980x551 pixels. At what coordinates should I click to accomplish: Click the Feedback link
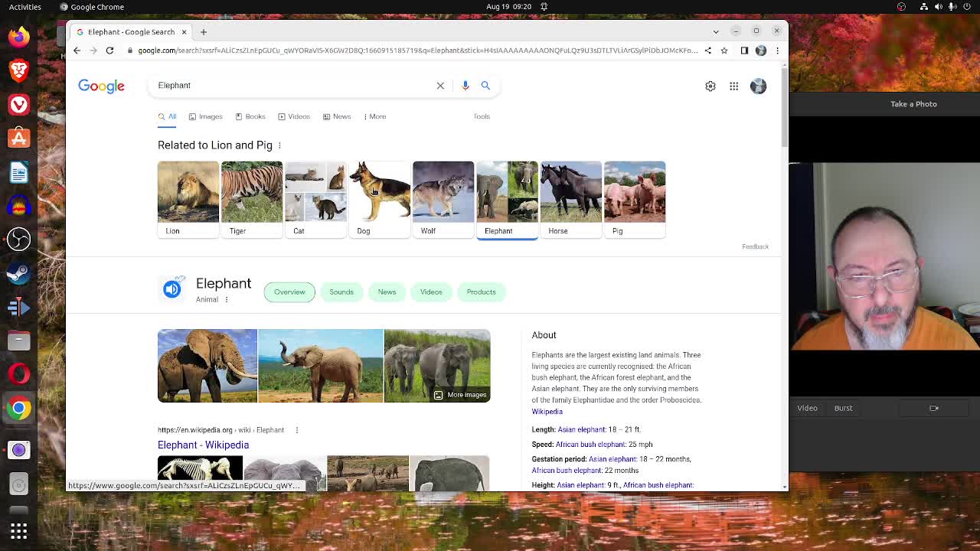pos(755,246)
